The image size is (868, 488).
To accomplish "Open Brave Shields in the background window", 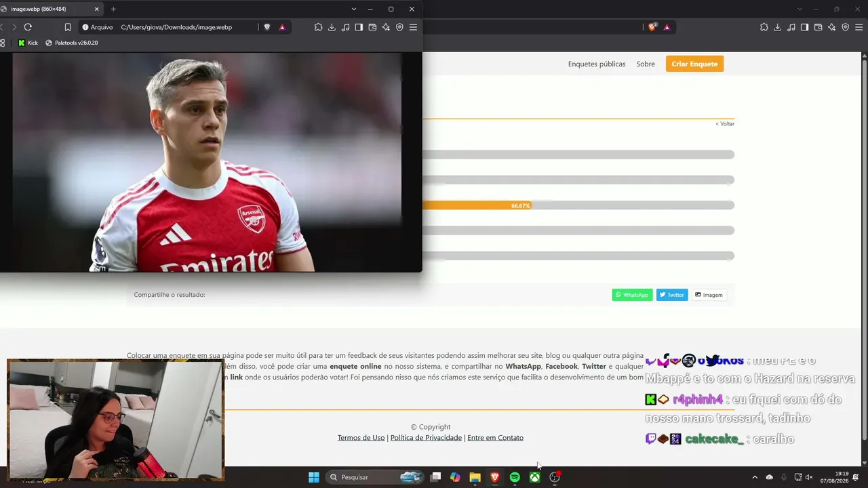I will click(652, 27).
